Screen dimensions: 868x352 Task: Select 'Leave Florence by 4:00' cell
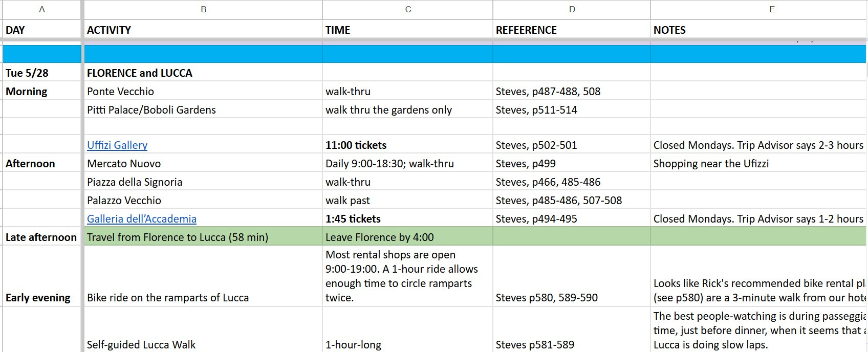click(x=408, y=237)
